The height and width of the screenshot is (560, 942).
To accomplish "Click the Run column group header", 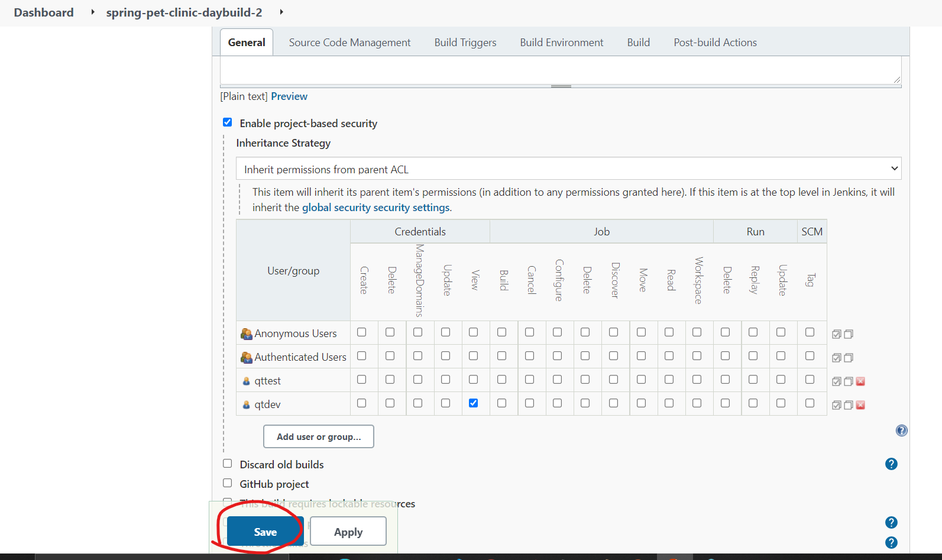I will (755, 231).
